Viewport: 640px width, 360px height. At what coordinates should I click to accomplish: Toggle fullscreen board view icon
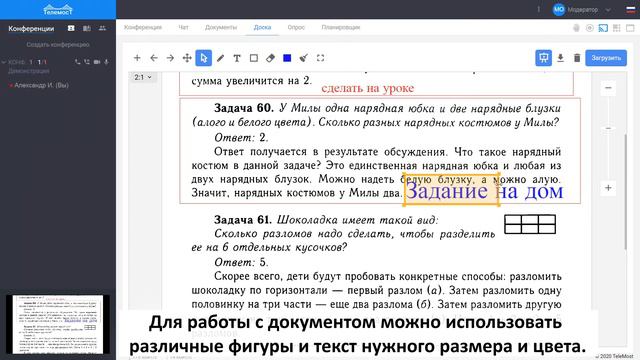(320, 58)
